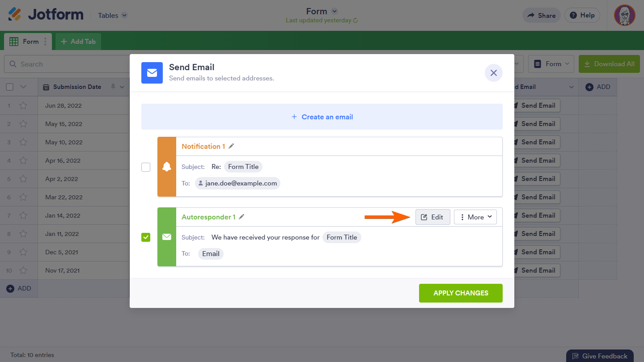Click the Add Tab tab
The image size is (644, 362).
[x=78, y=42]
